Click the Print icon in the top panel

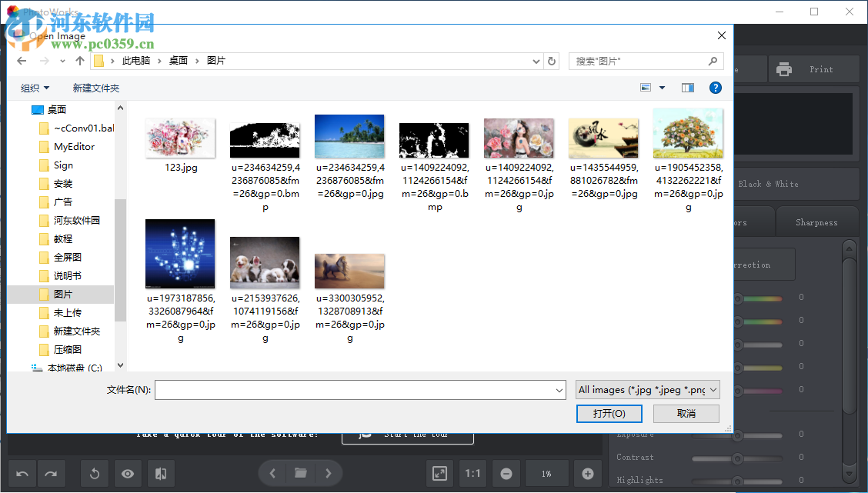[784, 68]
